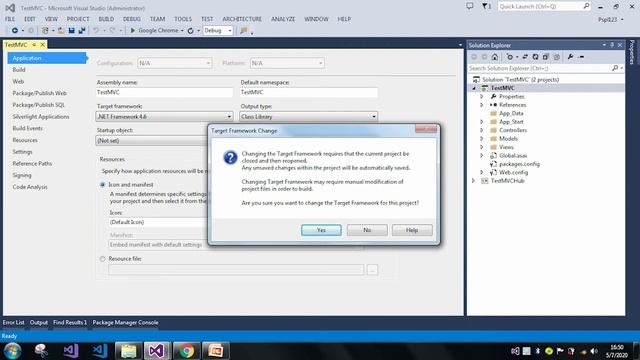The image size is (640, 360).
Task: Open the Code Analysis properties tab
Action: pos(30,187)
